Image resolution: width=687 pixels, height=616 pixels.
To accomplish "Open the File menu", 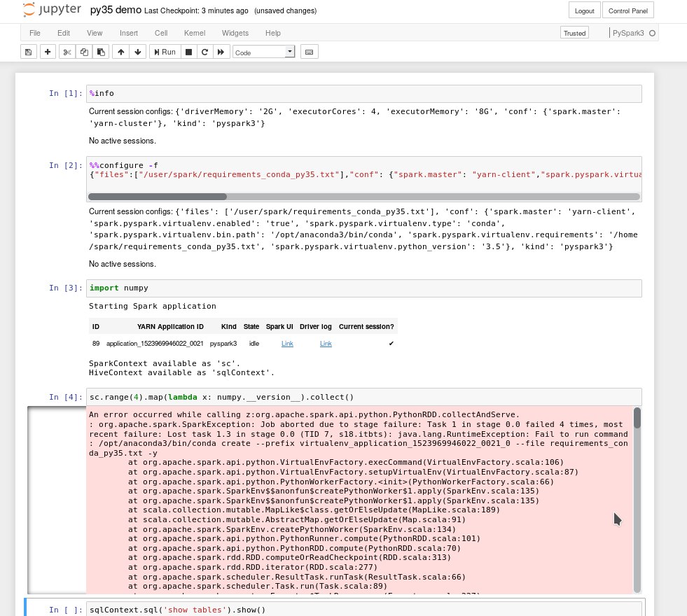I will 35,33.
